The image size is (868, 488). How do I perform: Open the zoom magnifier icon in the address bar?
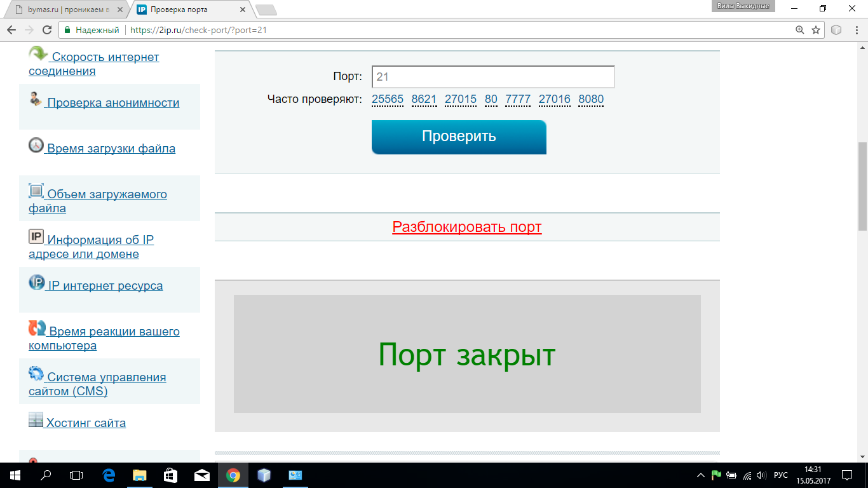tap(800, 30)
